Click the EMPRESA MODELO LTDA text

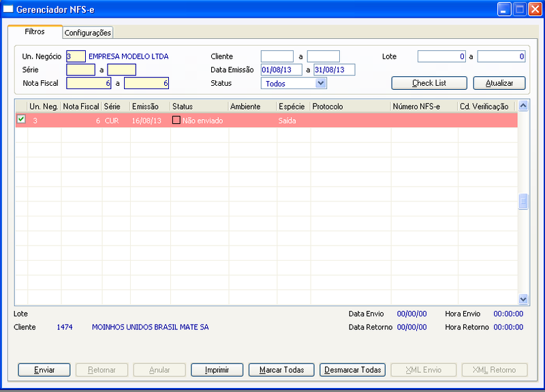point(129,56)
